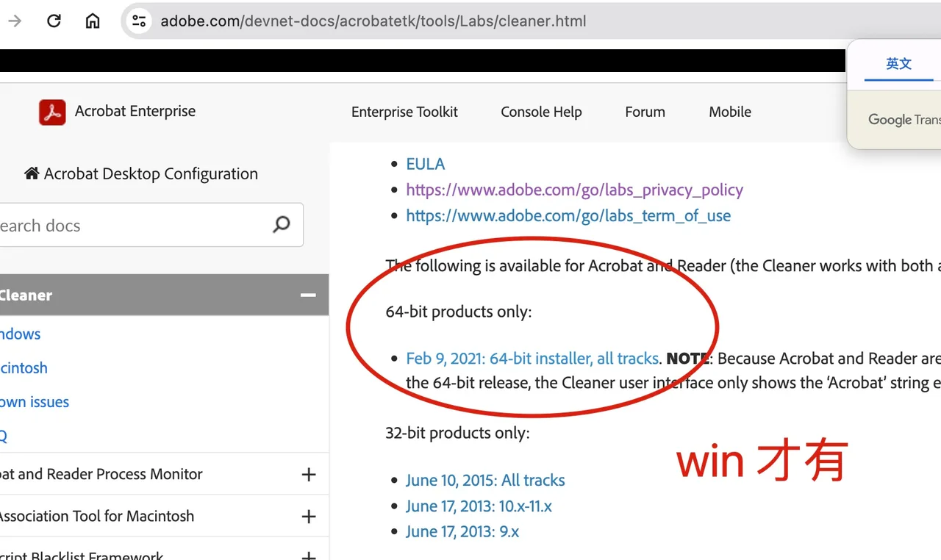Download Feb 9, 2021 64-bit installer
This screenshot has height=560, width=941.
pos(532,359)
